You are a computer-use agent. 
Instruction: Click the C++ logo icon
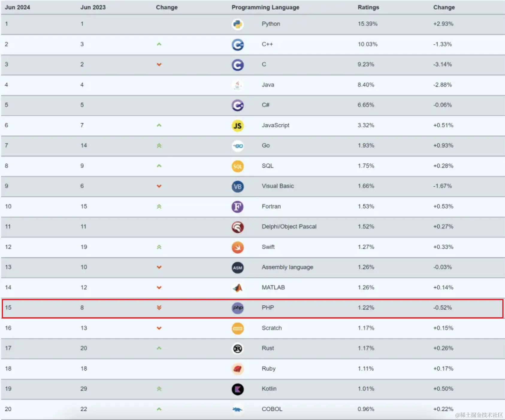tap(238, 45)
